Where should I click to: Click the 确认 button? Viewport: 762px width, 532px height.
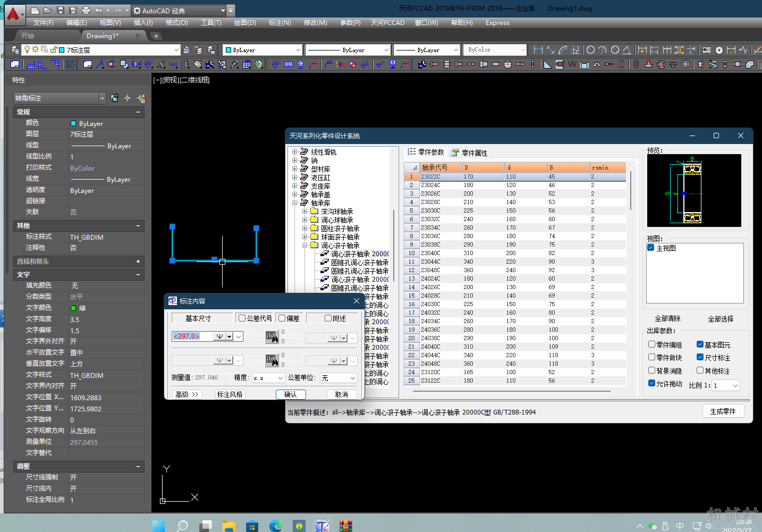[x=291, y=394]
